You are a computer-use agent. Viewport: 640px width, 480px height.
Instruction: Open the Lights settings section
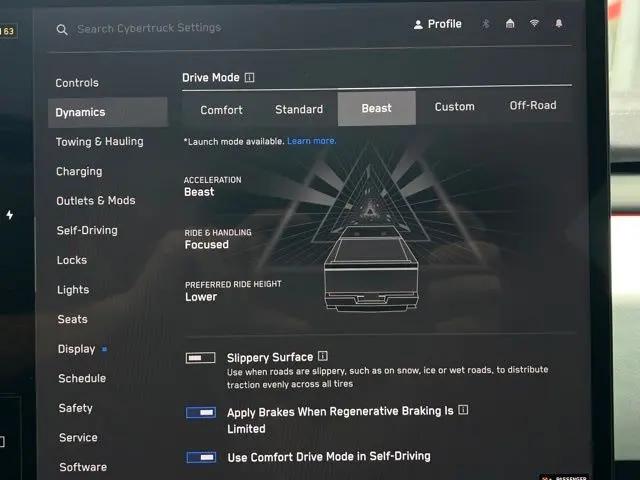pos(73,290)
